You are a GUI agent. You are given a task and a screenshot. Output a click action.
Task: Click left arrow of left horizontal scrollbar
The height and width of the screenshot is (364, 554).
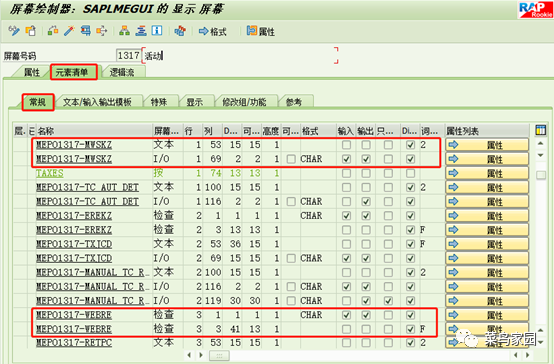(189, 355)
